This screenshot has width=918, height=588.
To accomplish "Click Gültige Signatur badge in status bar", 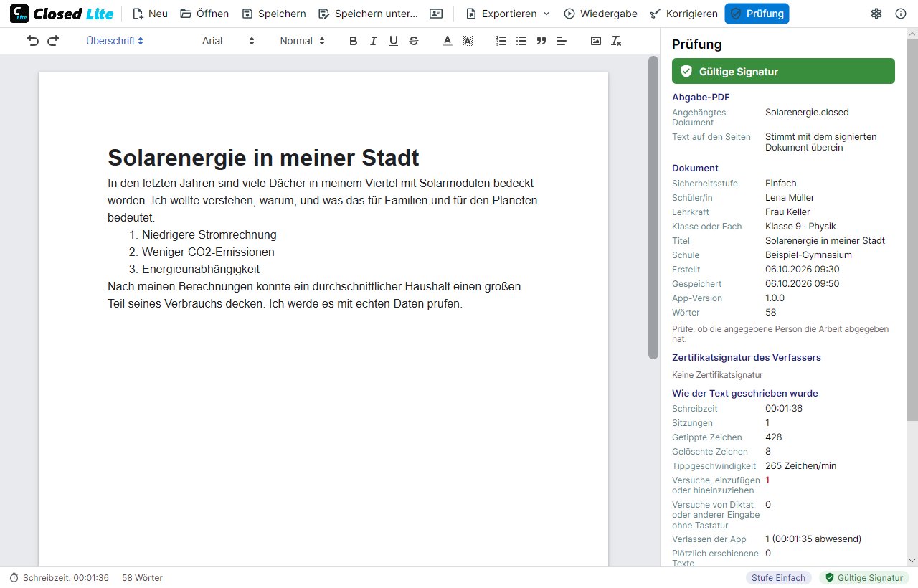I will pyautogui.click(x=864, y=577).
